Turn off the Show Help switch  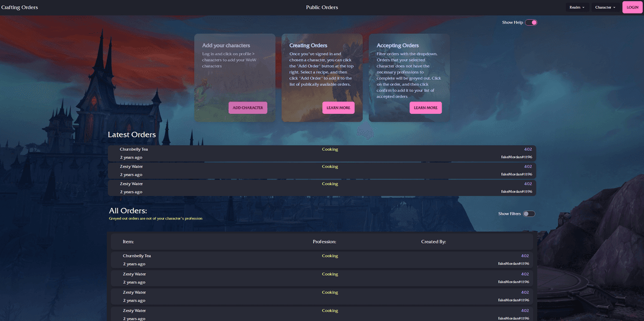tap(531, 23)
